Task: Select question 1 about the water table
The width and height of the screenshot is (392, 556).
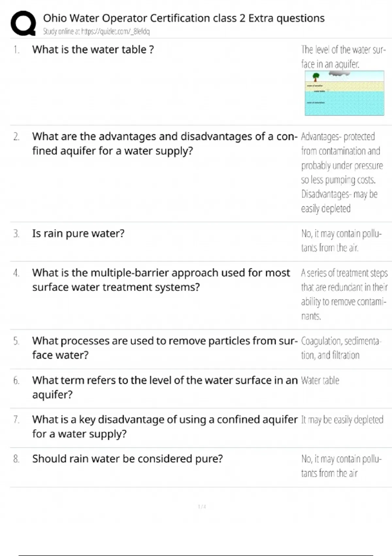Action: (x=93, y=50)
